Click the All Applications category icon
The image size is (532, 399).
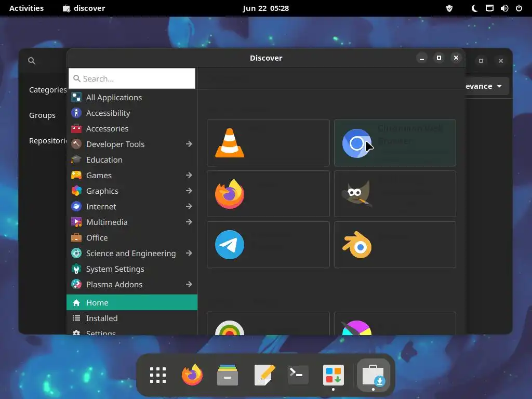click(x=76, y=97)
